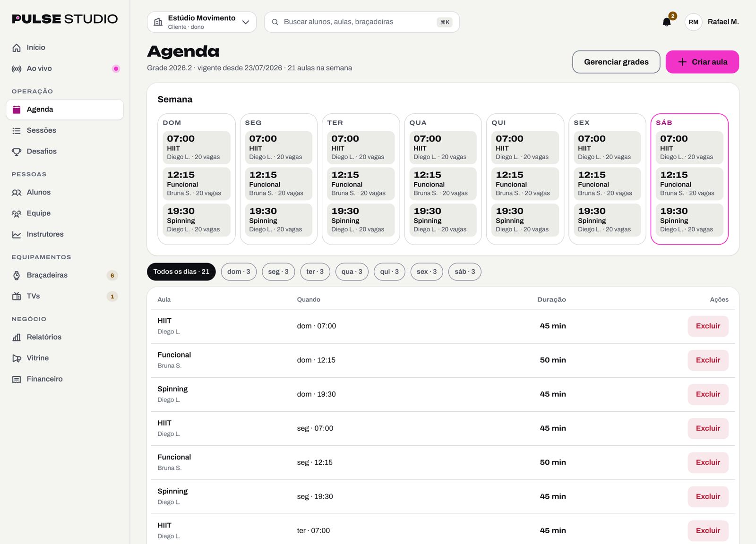The image size is (756, 544).
Task: Click Gerenciar grades button
Action: point(616,62)
